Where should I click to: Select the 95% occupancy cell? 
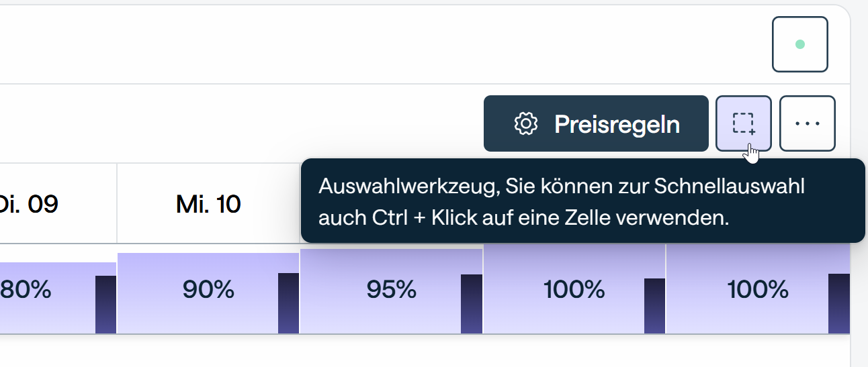coord(391,290)
